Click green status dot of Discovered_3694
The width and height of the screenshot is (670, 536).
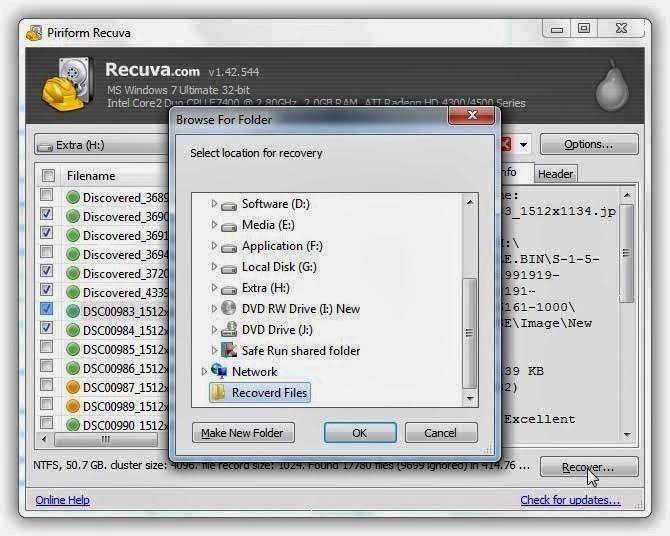point(73,254)
